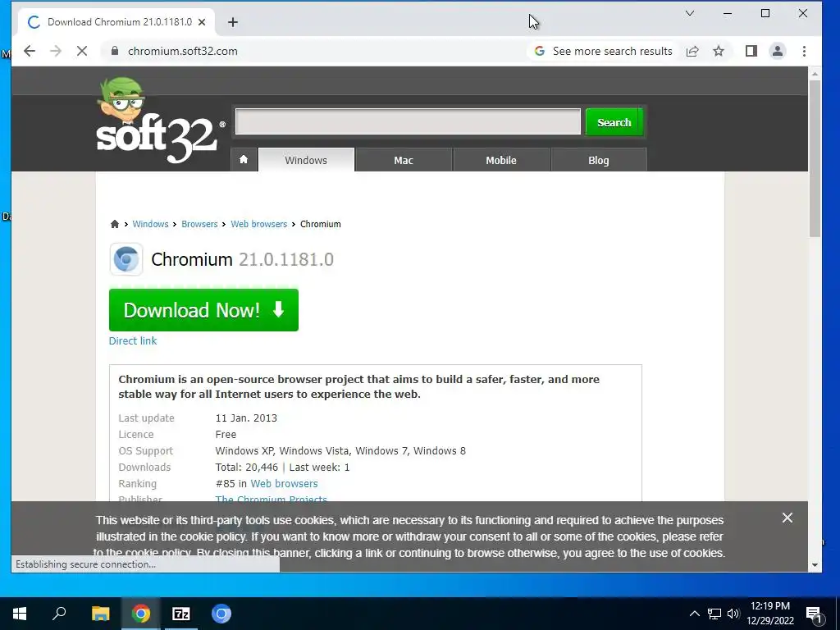Open the Chromium taskbar icon
This screenshot has height=630, width=840.
(221, 614)
